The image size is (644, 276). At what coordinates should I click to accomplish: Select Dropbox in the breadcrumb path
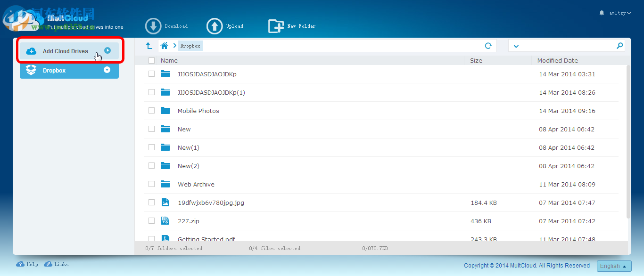(x=190, y=45)
